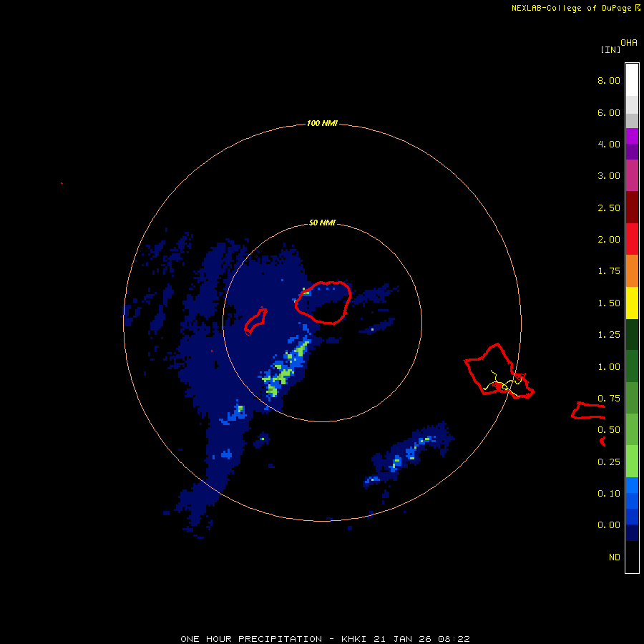644x644 pixels.
Task: Click the 1.75 legend value
Action: [x=609, y=271]
